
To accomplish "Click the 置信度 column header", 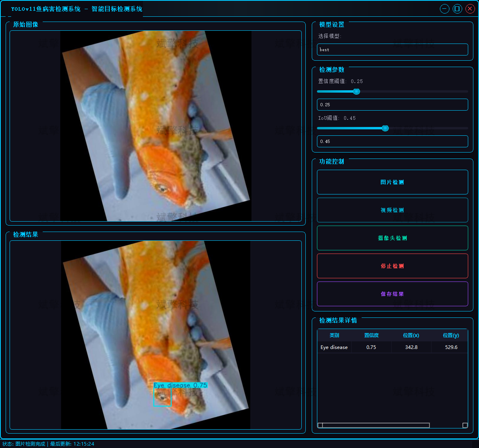I will (x=371, y=335).
